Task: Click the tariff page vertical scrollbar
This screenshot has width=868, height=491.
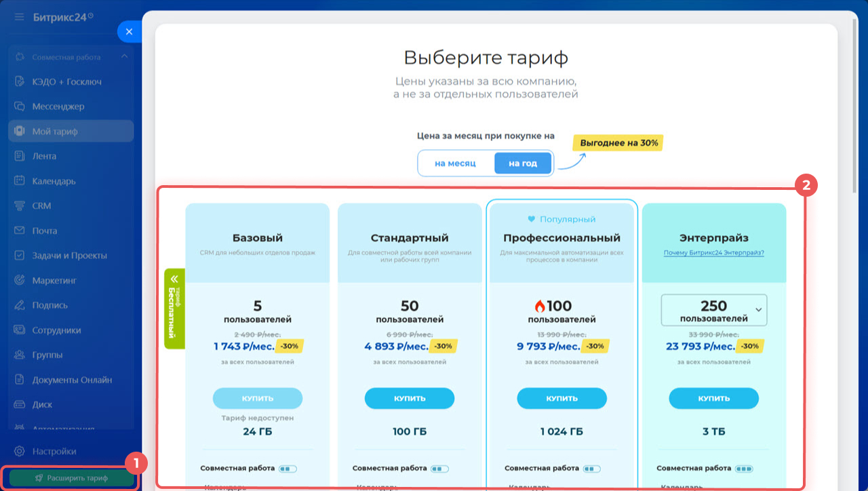Action: pyautogui.click(x=854, y=105)
